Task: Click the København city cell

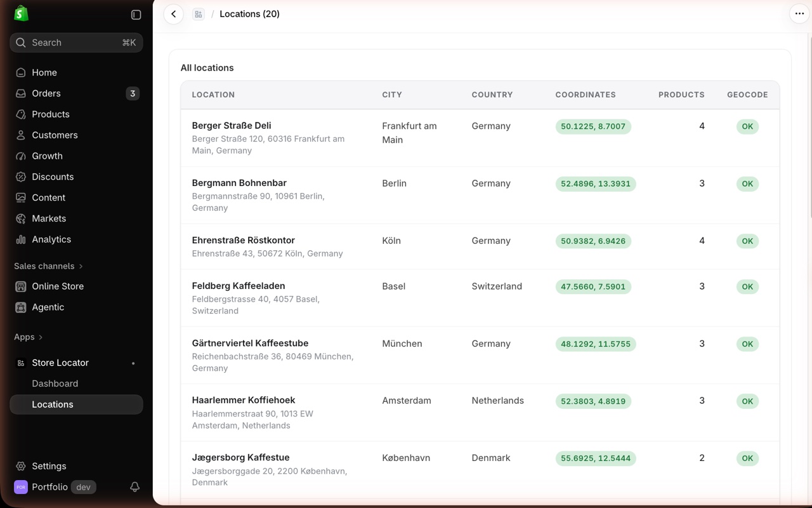Action: [406, 458]
